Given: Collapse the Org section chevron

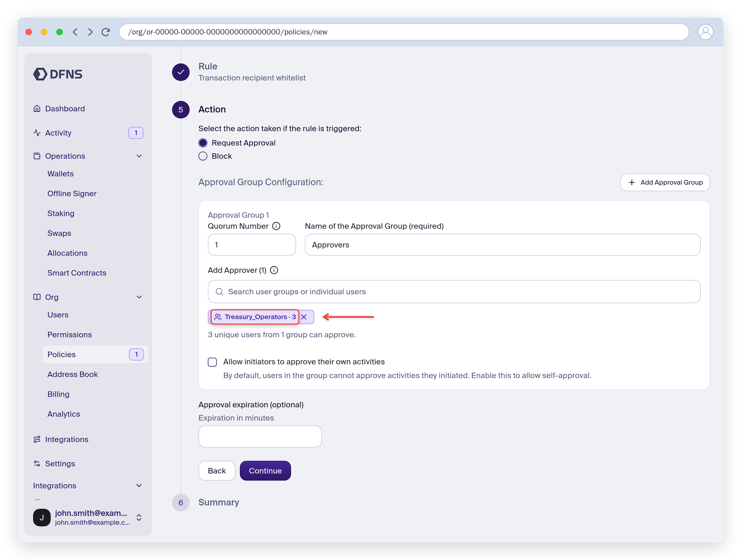Looking at the screenshot, I should tap(139, 297).
